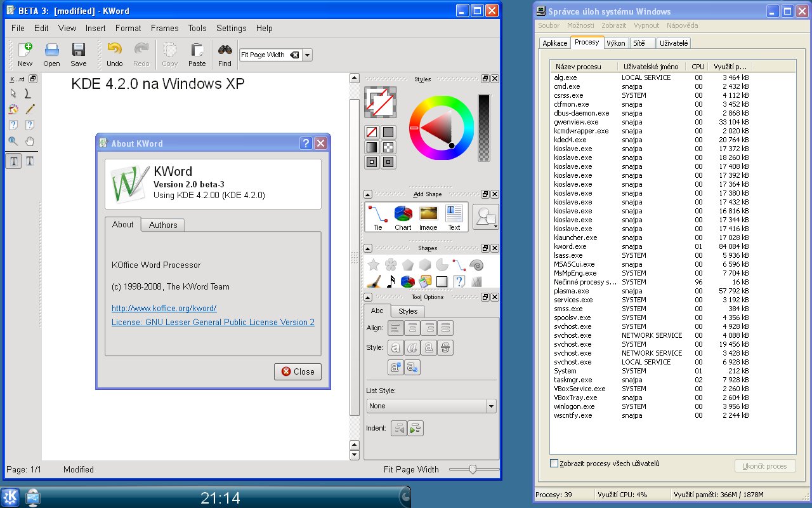Open the Insert menu

(x=96, y=28)
